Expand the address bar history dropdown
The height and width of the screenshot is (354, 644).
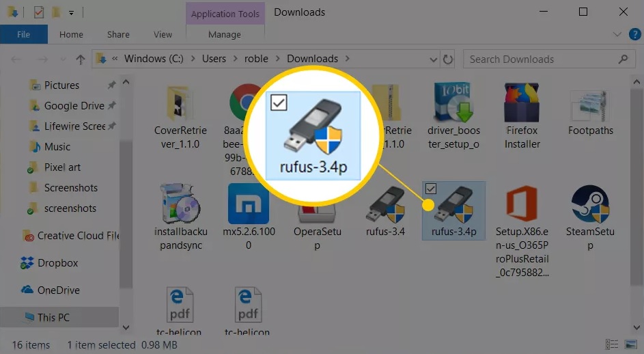[x=433, y=59]
